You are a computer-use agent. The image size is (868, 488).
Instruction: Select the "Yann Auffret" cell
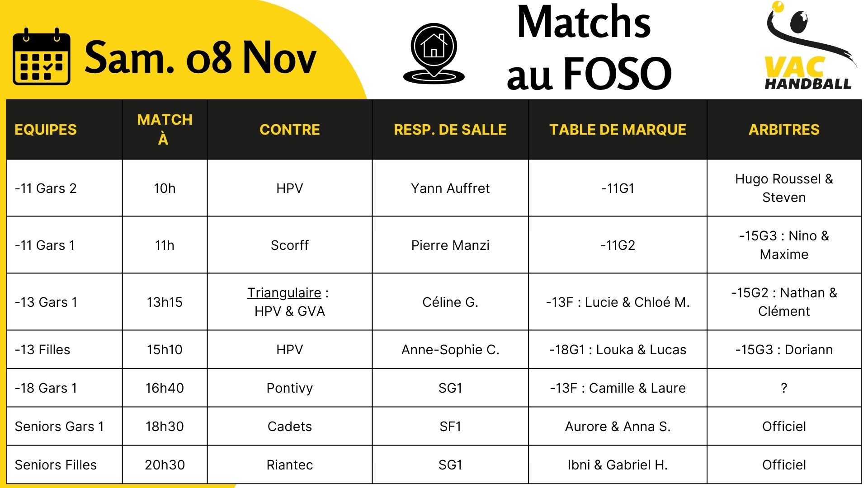pos(450,188)
